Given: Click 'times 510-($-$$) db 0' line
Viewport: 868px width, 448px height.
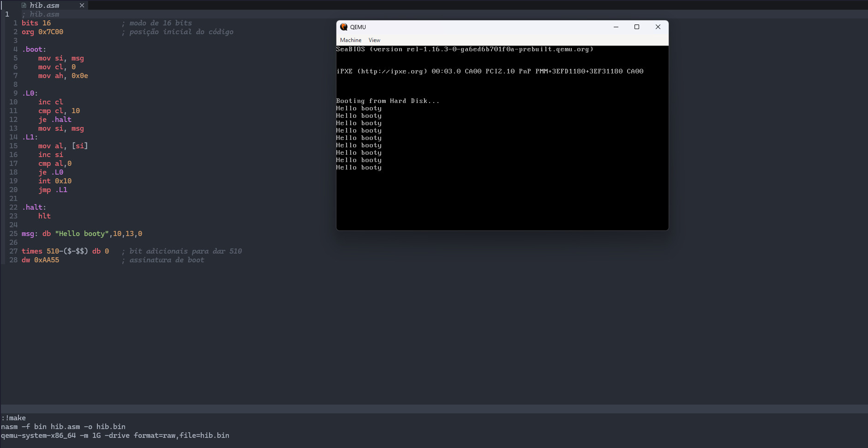Looking at the screenshot, I should pyautogui.click(x=66, y=251).
